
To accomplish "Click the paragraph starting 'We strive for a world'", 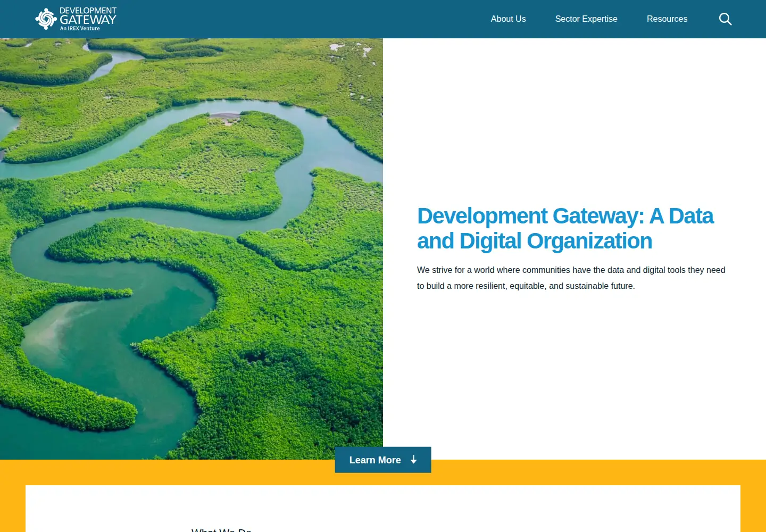I will pyautogui.click(x=571, y=278).
